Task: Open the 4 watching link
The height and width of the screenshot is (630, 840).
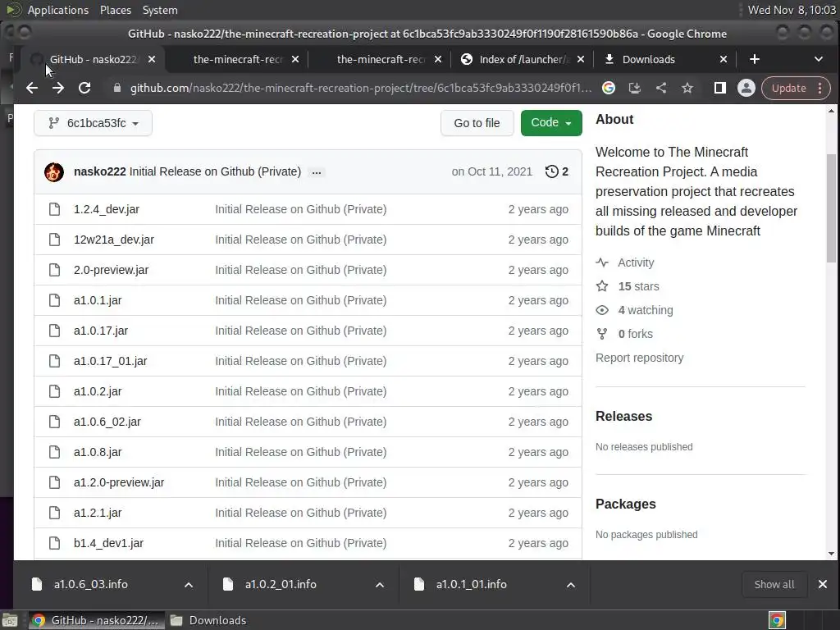Action: (646, 310)
